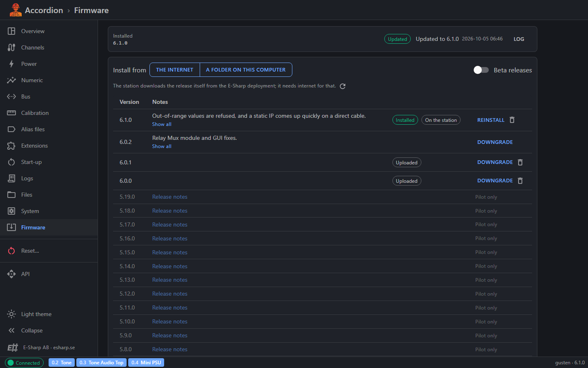Go to Accordion in the breadcrumb
This screenshot has width=588, height=368.
click(x=44, y=10)
